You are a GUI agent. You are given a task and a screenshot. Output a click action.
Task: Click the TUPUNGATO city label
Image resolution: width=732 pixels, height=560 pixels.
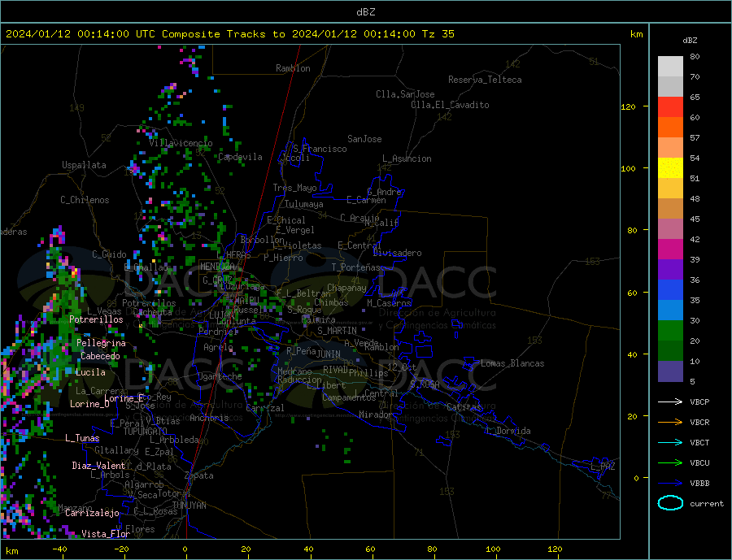[145, 432]
